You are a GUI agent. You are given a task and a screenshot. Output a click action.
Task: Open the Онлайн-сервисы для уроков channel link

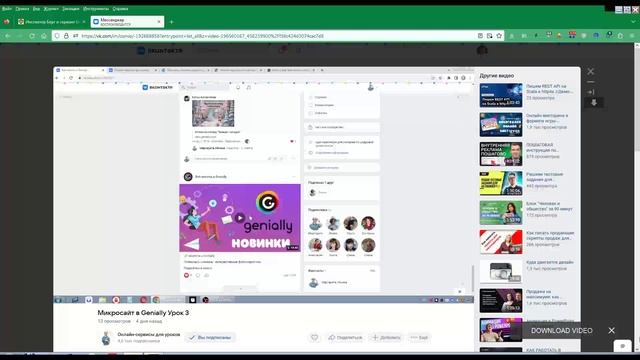(149, 334)
